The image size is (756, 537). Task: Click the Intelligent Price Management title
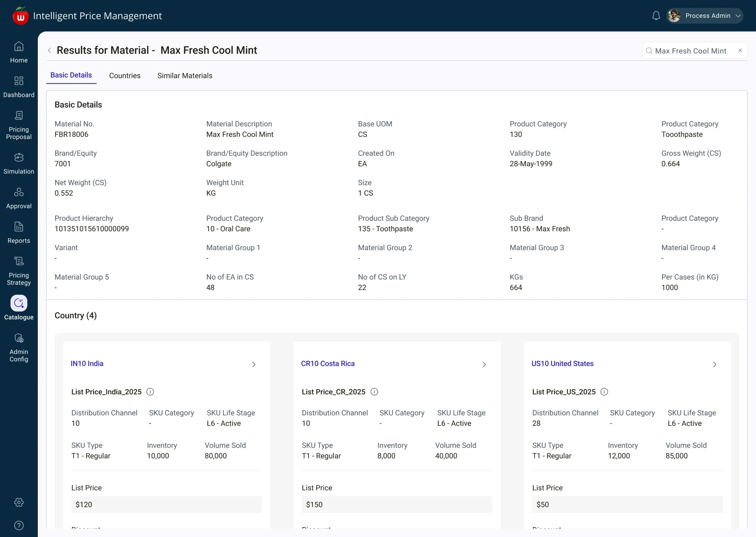click(x=98, y=16)
